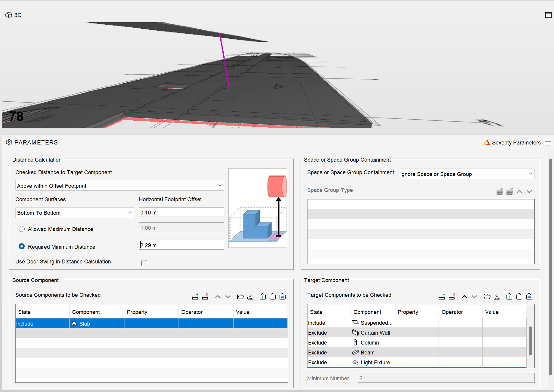Move Space Group Type row up
554x392 pixels.
click(x=519, y=192)
